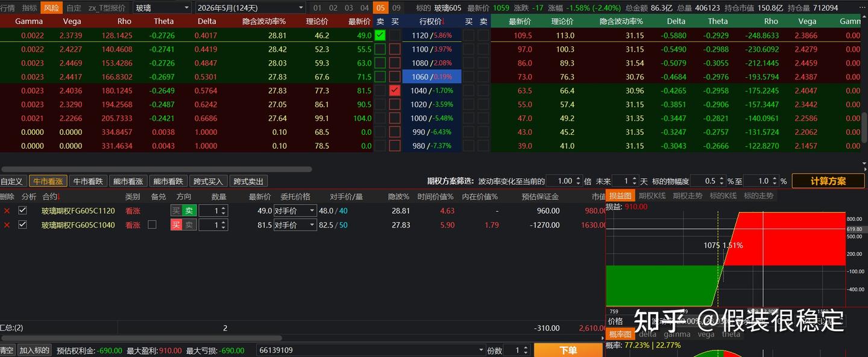Click the 加入标的 button
The width and height of the screenshot is (868, 357).
34,350
